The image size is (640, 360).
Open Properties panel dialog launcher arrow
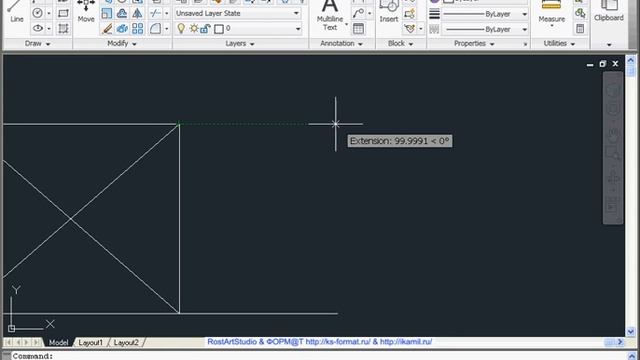point(525,44)
